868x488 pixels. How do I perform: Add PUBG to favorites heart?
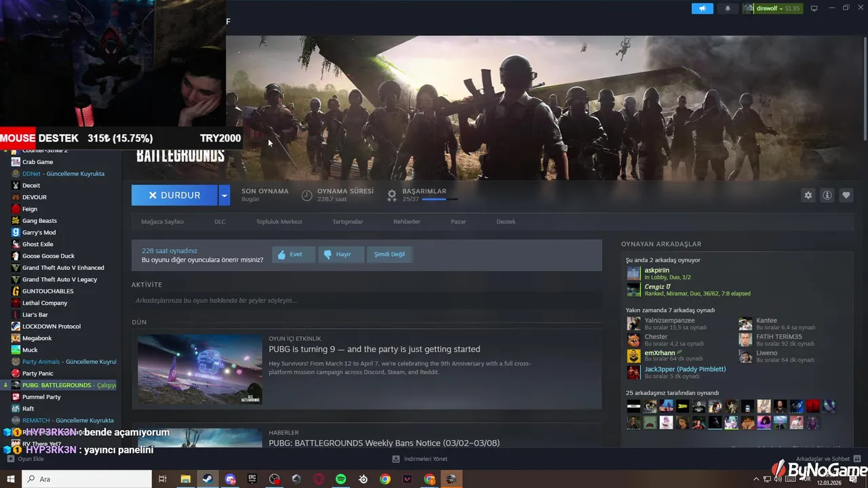[846, 195]
